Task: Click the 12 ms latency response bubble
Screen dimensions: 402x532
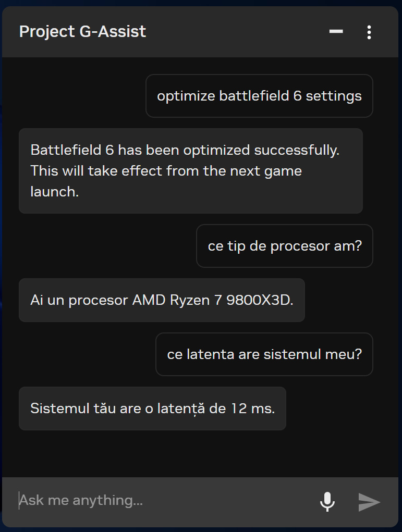Action: [x=152, y=409]
